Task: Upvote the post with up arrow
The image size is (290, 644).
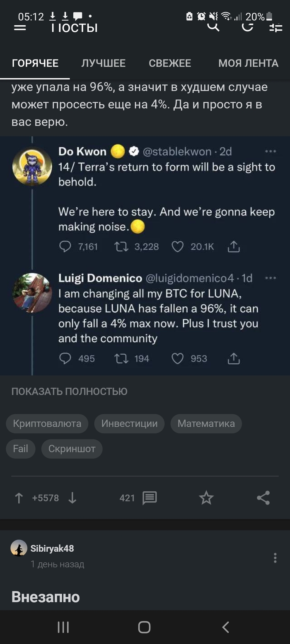Action: pos(19,497)
